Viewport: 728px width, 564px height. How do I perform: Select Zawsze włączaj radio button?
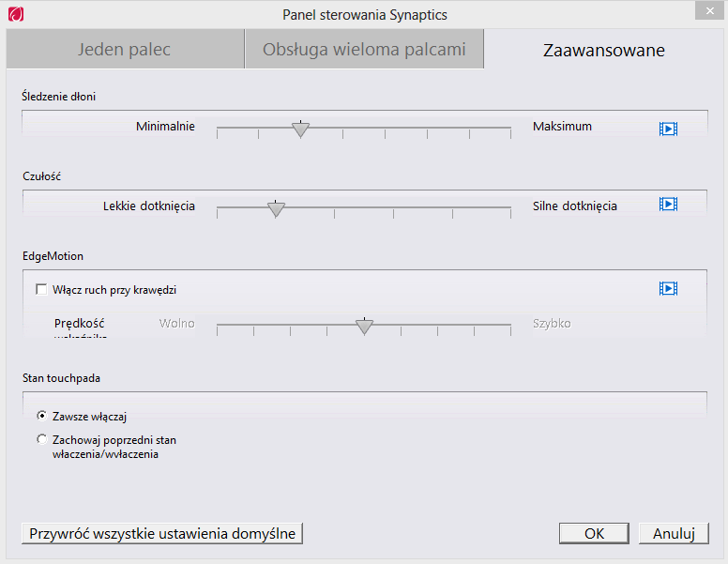click(x=42, y=416)
